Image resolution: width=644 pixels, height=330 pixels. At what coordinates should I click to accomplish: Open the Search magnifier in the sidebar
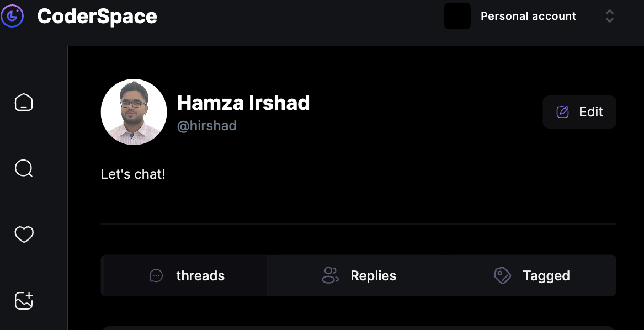coord(24,168)
